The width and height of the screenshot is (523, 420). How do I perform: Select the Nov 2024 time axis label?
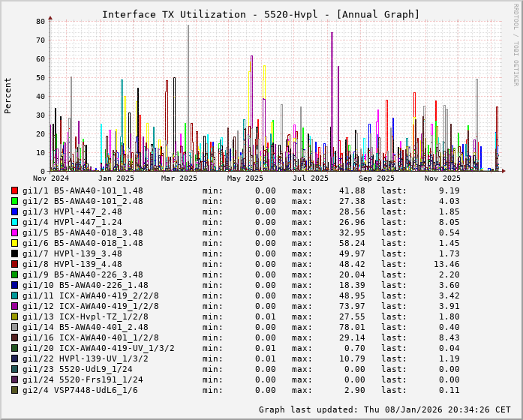coord(50,178)
